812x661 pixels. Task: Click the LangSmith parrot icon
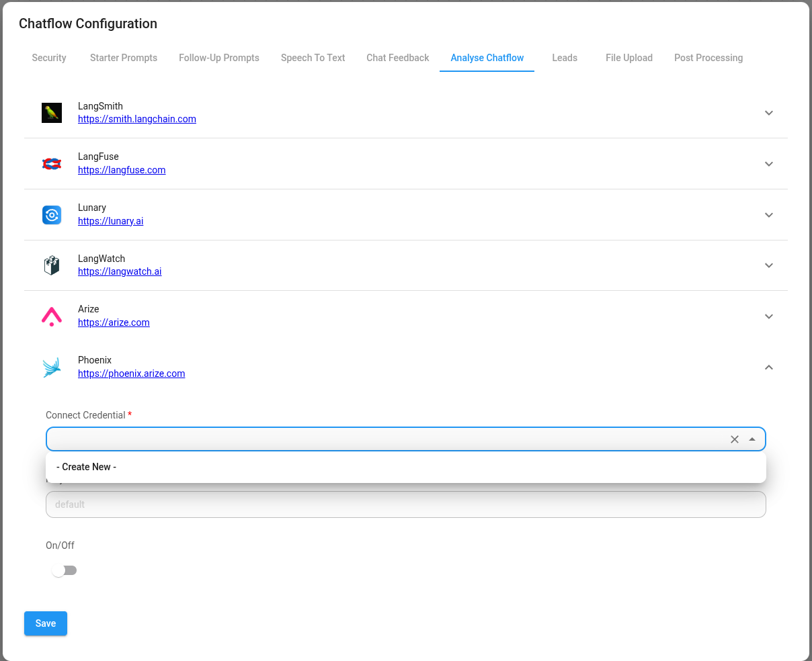[x=52, y=112]
